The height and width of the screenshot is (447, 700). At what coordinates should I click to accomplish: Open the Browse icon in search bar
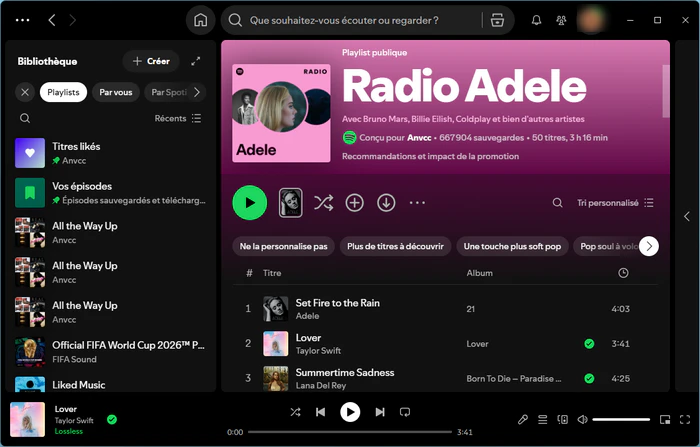497,20
